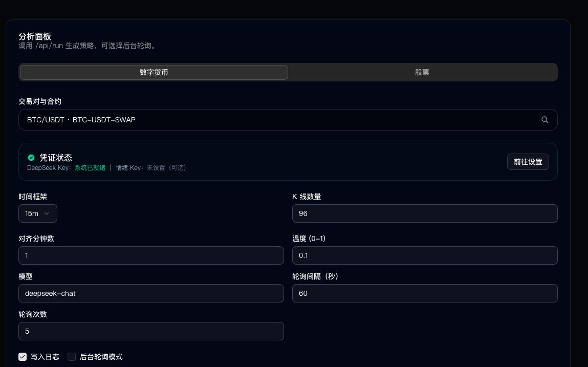Switch to the 股票 tab
The width and height of the screenshot is (588, 367).
click(x=422, y=72)
